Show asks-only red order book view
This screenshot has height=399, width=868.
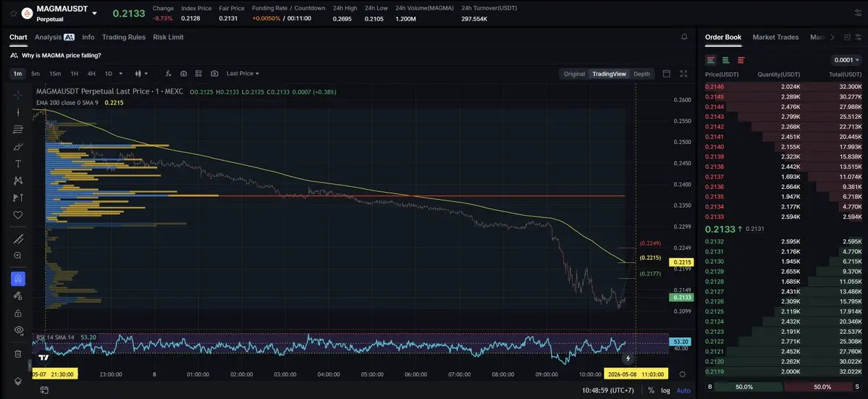click(x=741, y=60)
